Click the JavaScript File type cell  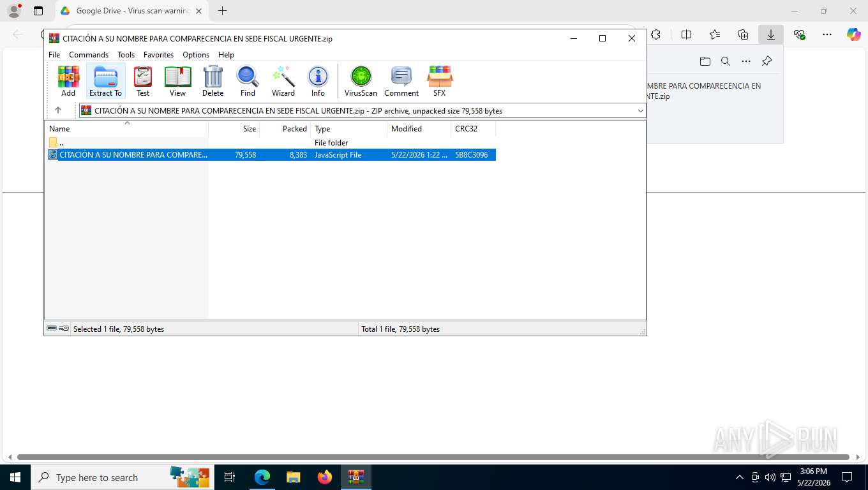(x=338, y=155)
